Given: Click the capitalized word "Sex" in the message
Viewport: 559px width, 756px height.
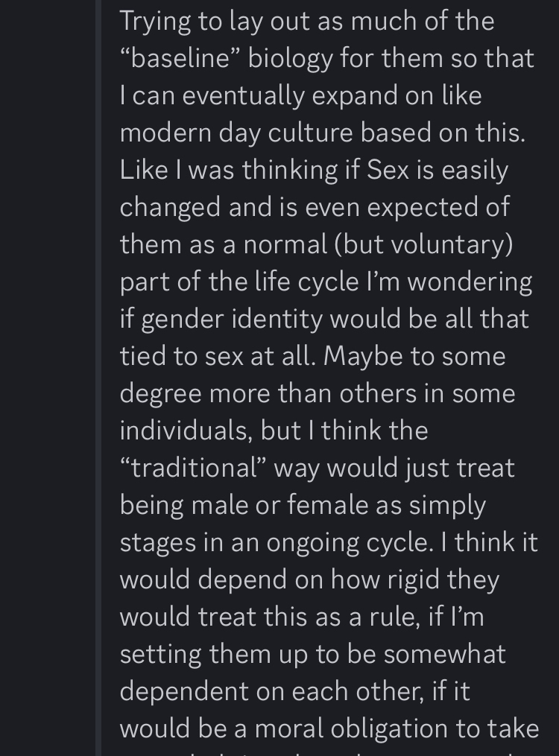Looking at the screenshot, I should click(386, 170).
